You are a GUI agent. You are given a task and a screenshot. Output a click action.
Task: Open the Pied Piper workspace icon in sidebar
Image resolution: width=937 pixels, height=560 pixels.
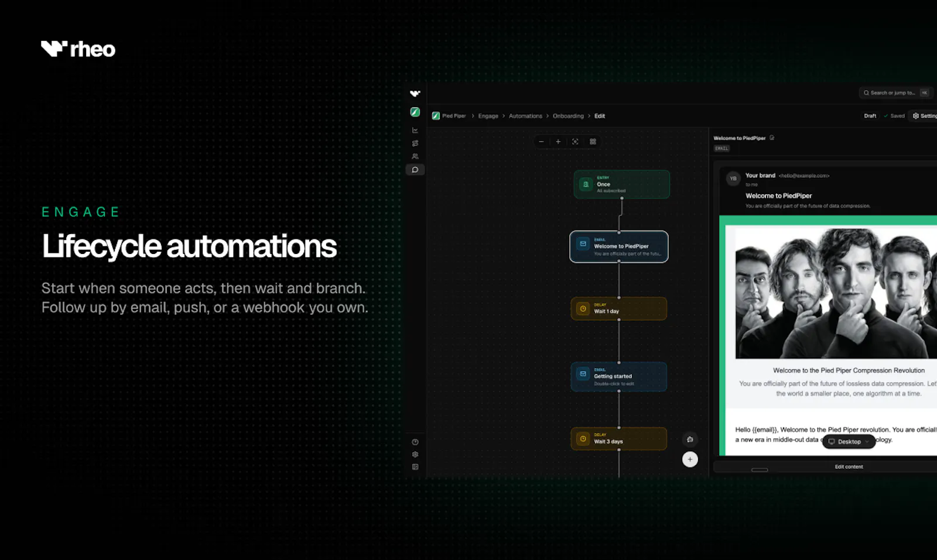415,112
